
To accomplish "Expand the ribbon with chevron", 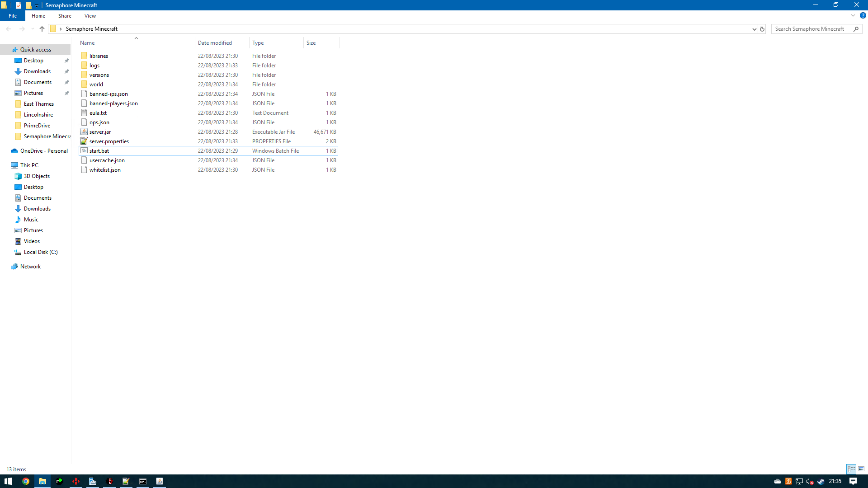I will point(853,15).
